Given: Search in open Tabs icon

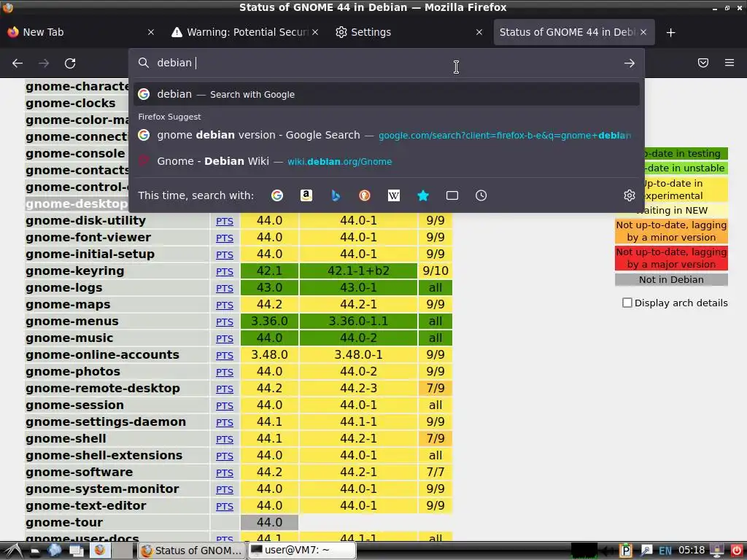Looking at the screenshot, I should tap(452, 195).
